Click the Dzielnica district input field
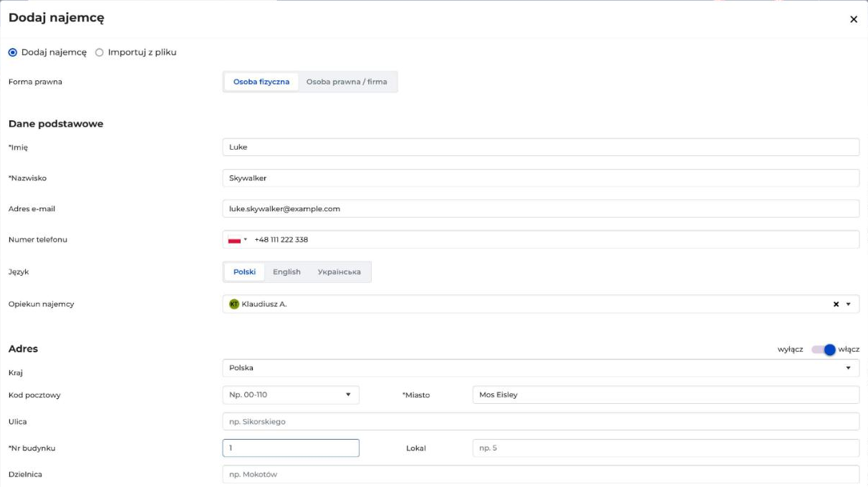 541,474
